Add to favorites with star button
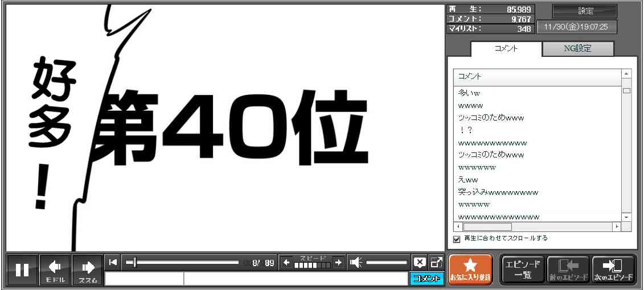The width and height of the screenshot is (644, 290). [x=470, y=270]
